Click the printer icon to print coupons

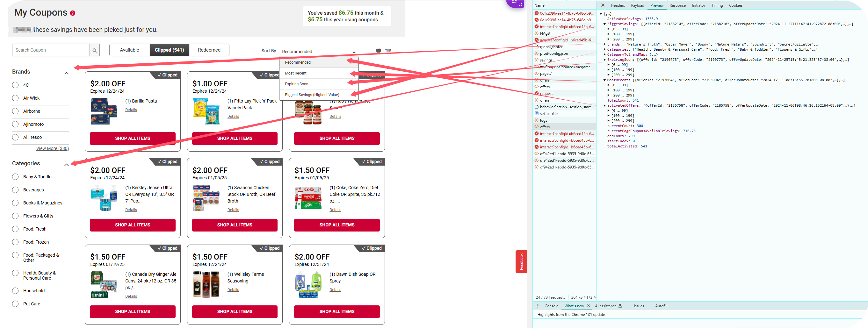[378, 51]
